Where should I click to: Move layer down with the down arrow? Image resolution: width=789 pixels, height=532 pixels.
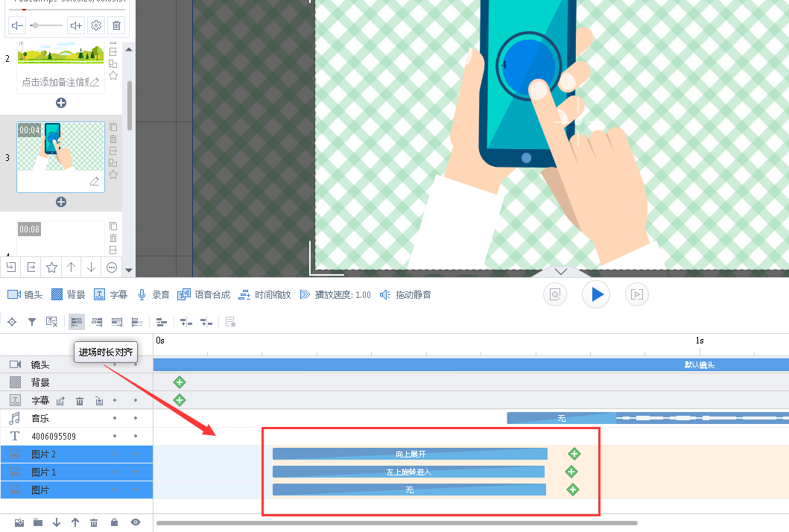pos(57,522)
